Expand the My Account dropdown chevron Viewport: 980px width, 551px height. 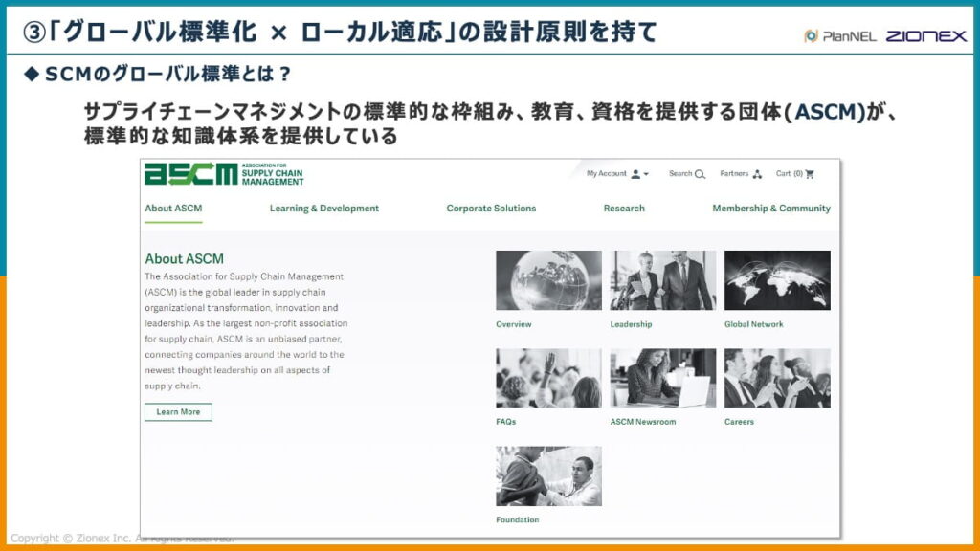(647, 173)
